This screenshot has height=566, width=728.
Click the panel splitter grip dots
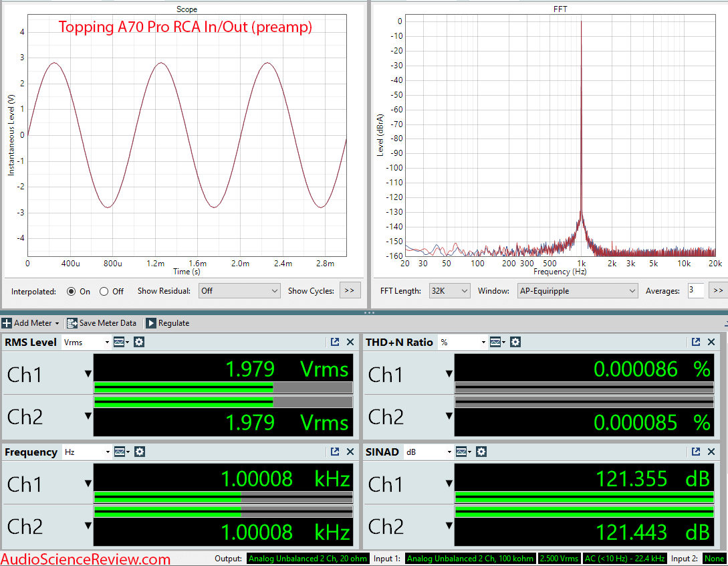click(369, 312)
